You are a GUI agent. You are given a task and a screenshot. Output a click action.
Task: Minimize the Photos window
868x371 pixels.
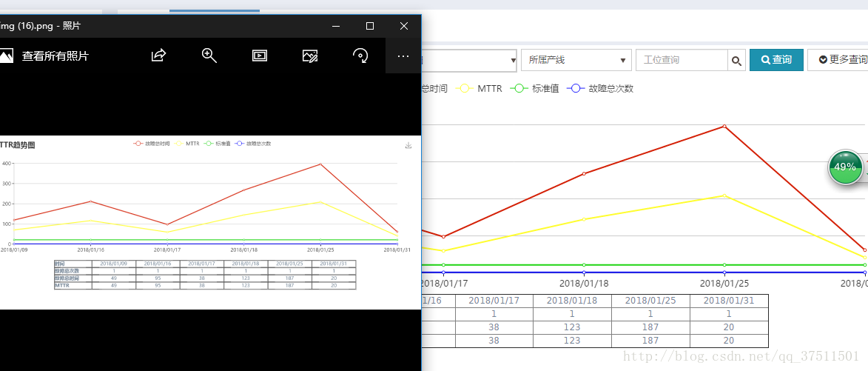pos(336,26)
